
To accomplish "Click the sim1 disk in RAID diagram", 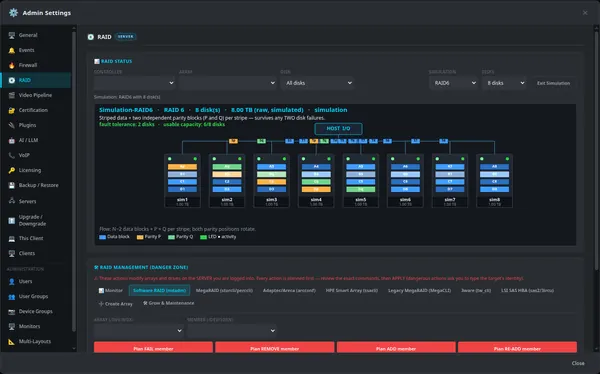I will [x=182, y=181].
